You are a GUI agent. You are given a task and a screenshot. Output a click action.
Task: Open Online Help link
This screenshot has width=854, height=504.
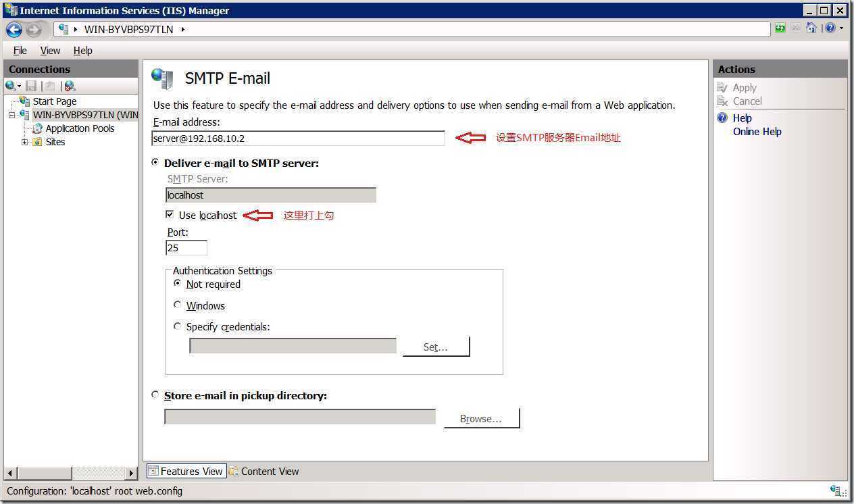(757, 131)
